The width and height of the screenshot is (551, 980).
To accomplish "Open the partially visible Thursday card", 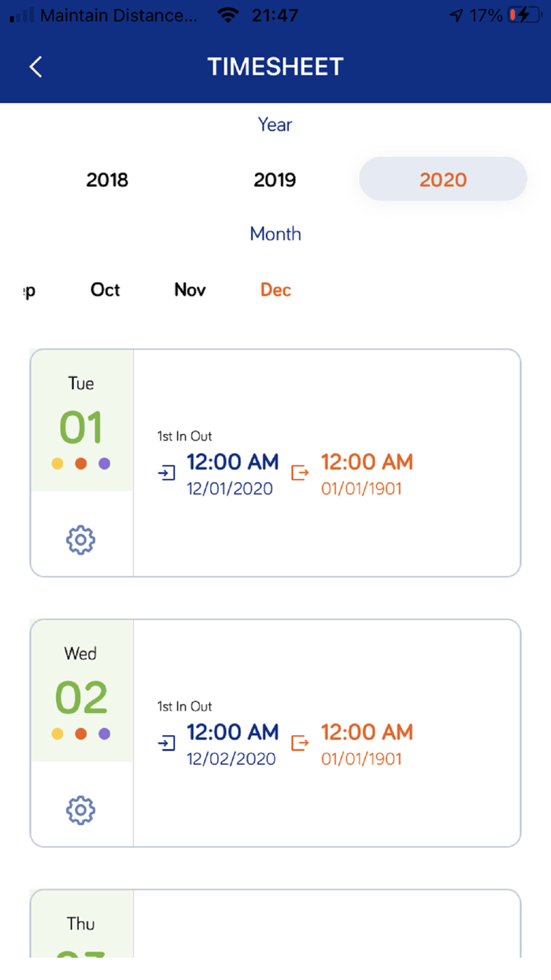I will pyautogui.click(x=275, y=926).
